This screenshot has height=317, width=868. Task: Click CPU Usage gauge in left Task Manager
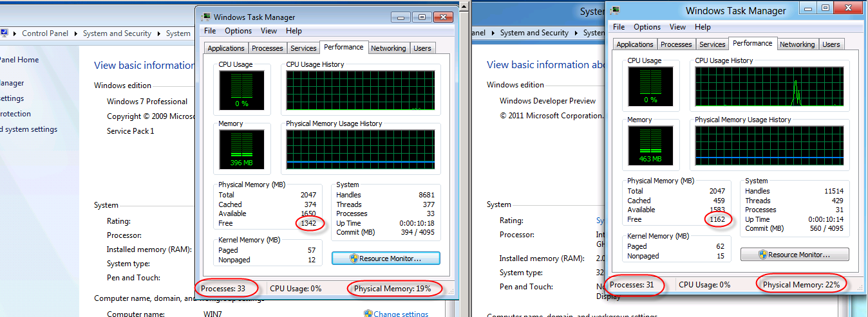coord(241,91)
